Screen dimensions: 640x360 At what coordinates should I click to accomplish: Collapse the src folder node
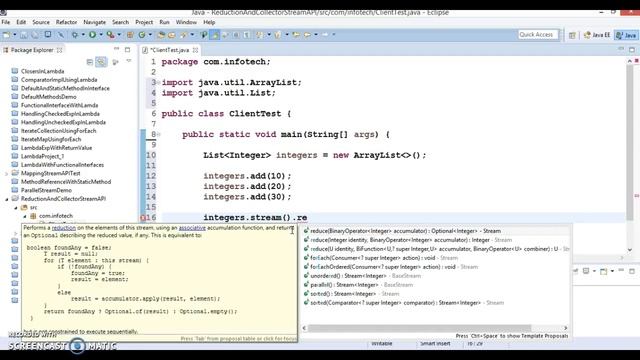coord(16,208)
